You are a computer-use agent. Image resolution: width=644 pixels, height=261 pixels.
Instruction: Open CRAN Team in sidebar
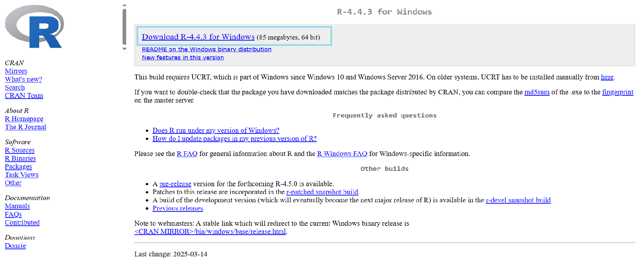tap(24, 95)
